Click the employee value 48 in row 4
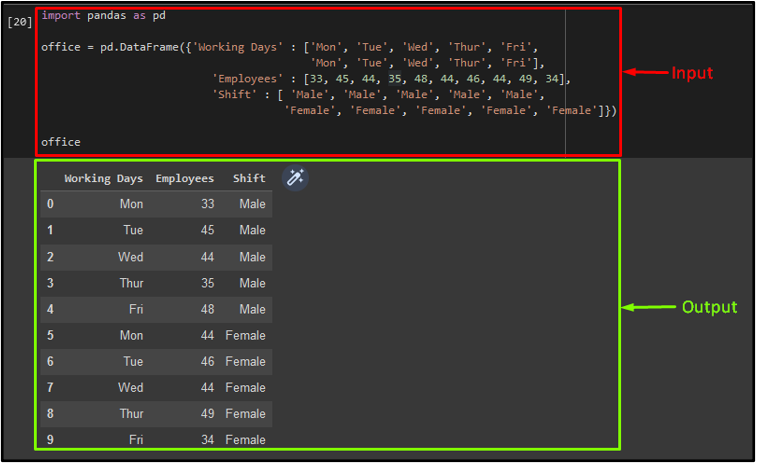 coord(207,309)
